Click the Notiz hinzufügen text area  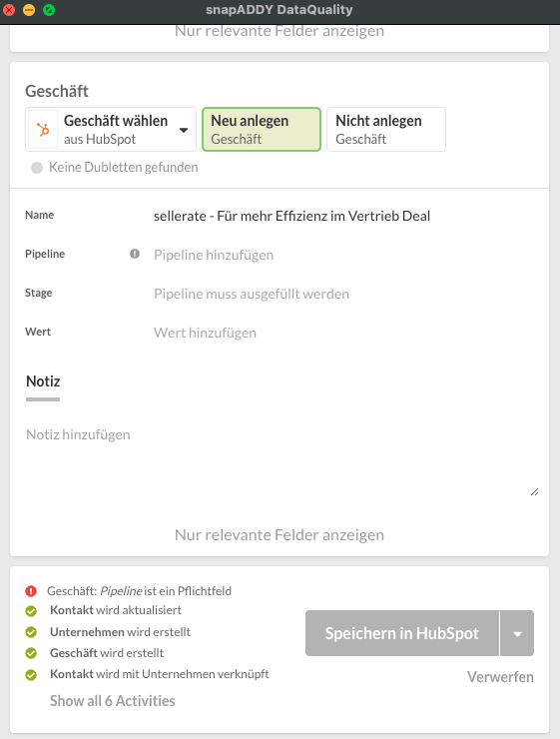[x=281, y=459]
